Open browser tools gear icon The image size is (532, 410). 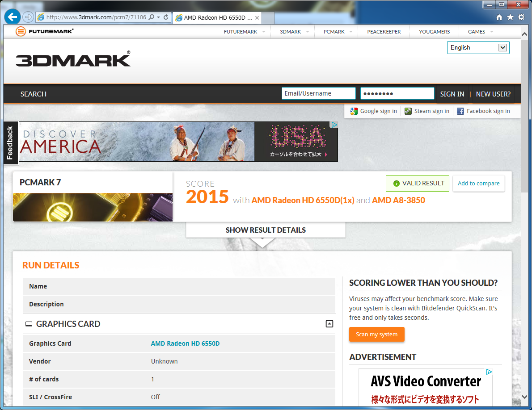tap(521, 17)
